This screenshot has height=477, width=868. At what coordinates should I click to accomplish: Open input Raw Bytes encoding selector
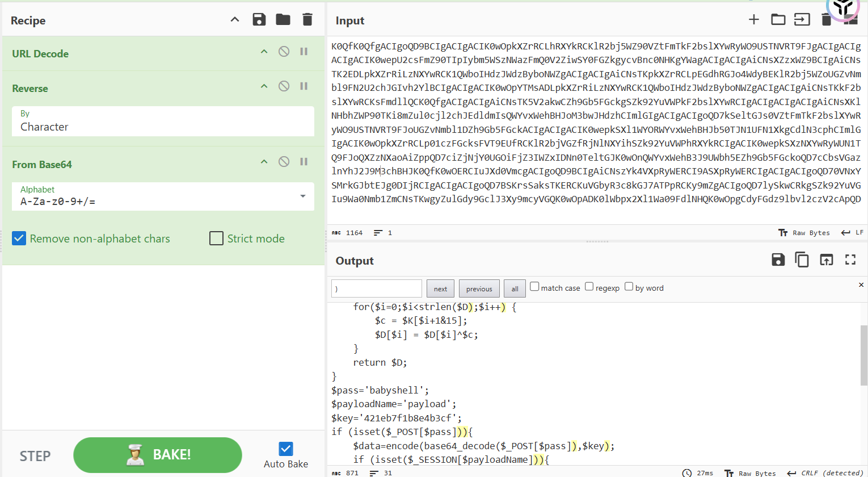[804, 233]
